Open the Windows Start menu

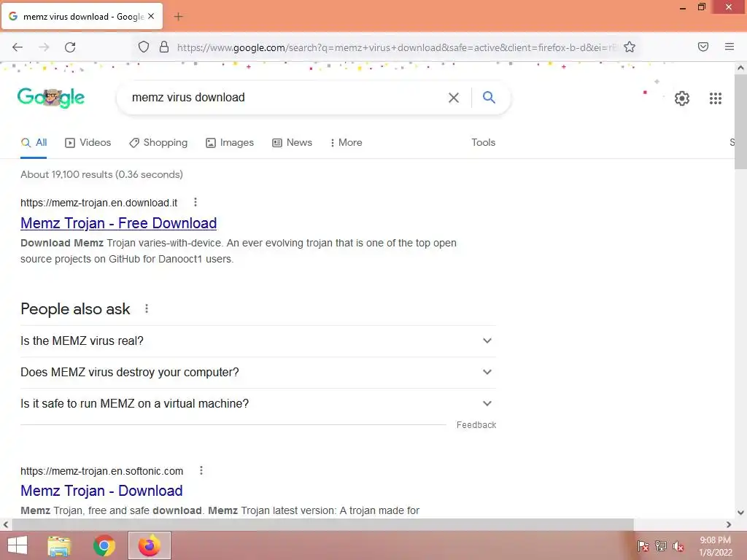pyautogui.click(x=18, y=545)
